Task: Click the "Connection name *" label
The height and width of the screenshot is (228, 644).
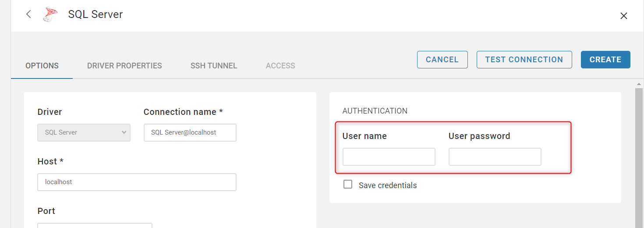Action: click(184, 112)
